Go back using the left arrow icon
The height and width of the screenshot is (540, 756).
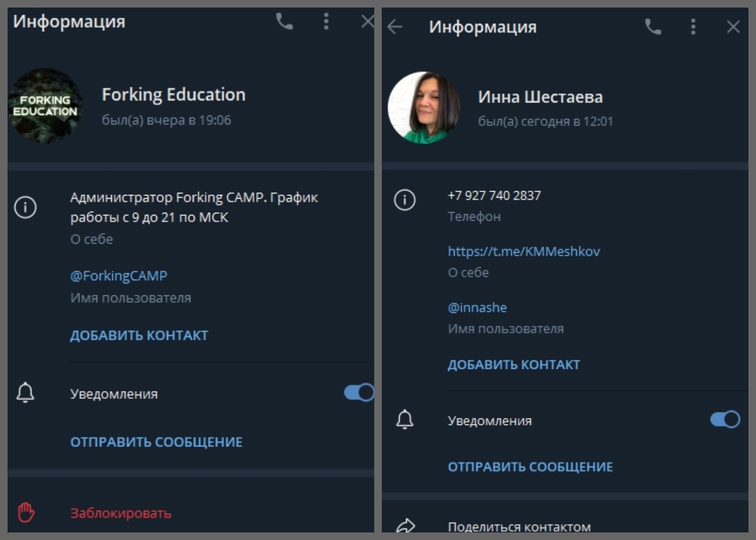395,26
